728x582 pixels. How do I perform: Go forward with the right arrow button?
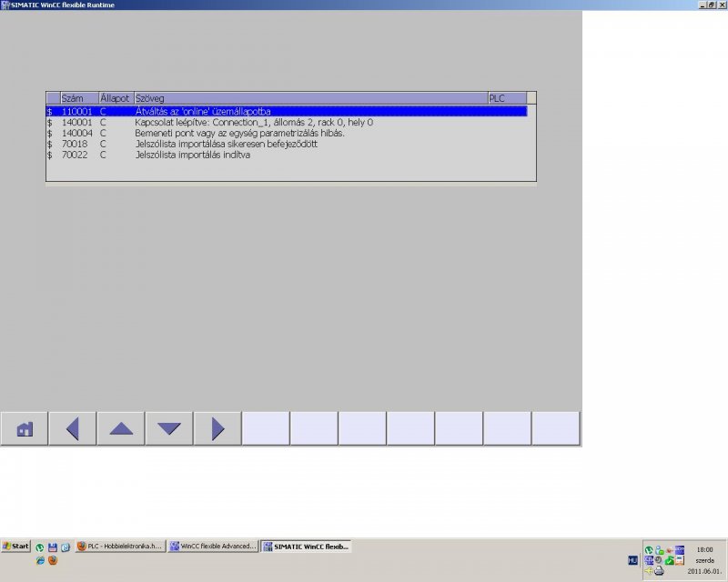pos(217,428)
